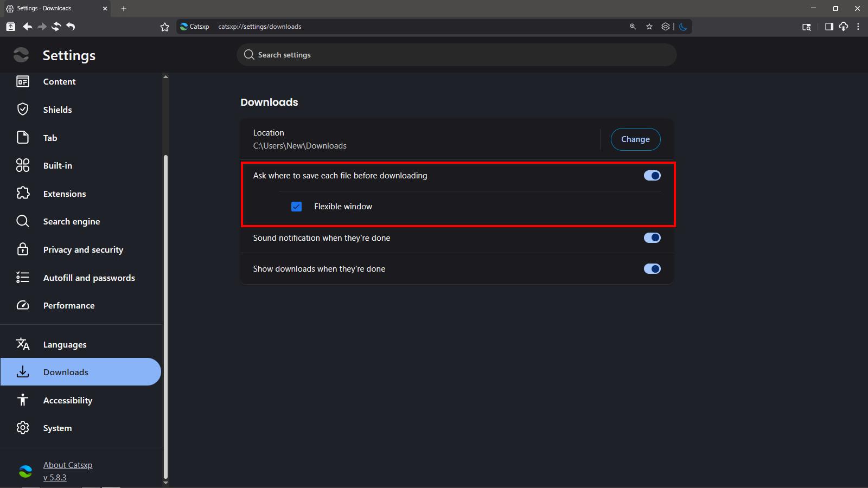
Task: Click the magnifier icon in Search settings
Action: pyautogui.click(x=249, y=55)
